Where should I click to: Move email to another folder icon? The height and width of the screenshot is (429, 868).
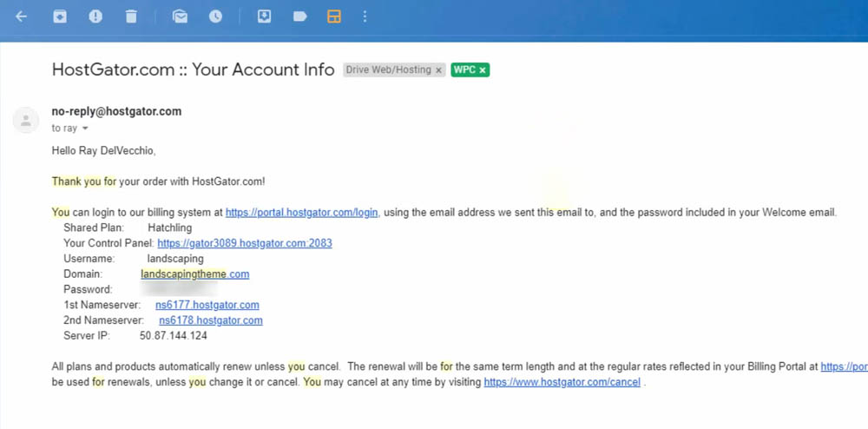[x=265, y=16]
